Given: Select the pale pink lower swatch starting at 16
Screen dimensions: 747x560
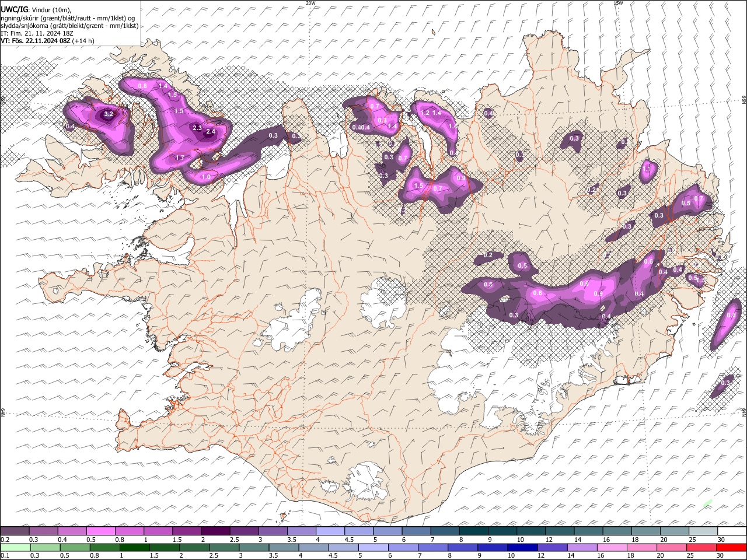Looking at the screenshot, I should [x=613, y=547].
